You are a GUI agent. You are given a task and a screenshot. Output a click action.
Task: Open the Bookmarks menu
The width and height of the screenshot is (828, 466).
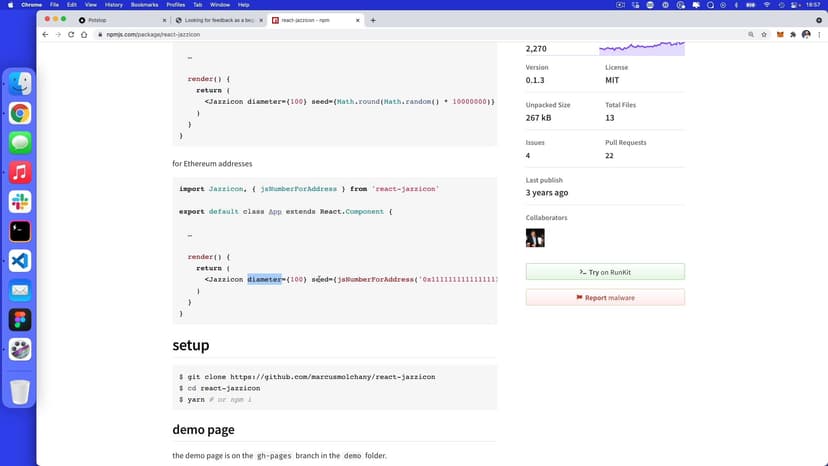point(144,5)
